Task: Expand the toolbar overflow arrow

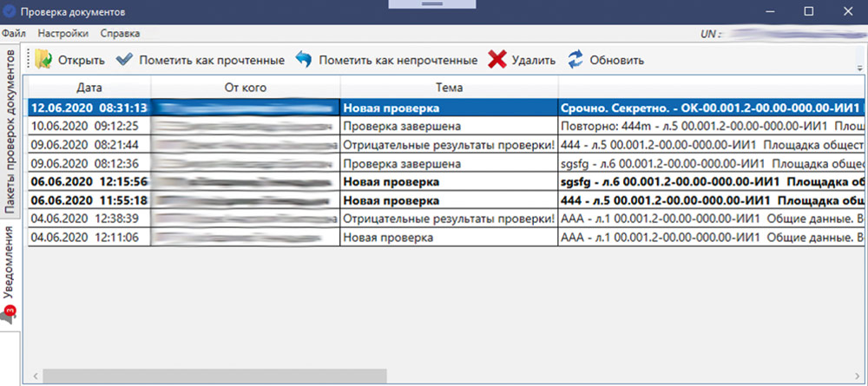Action: click(859, 66)
